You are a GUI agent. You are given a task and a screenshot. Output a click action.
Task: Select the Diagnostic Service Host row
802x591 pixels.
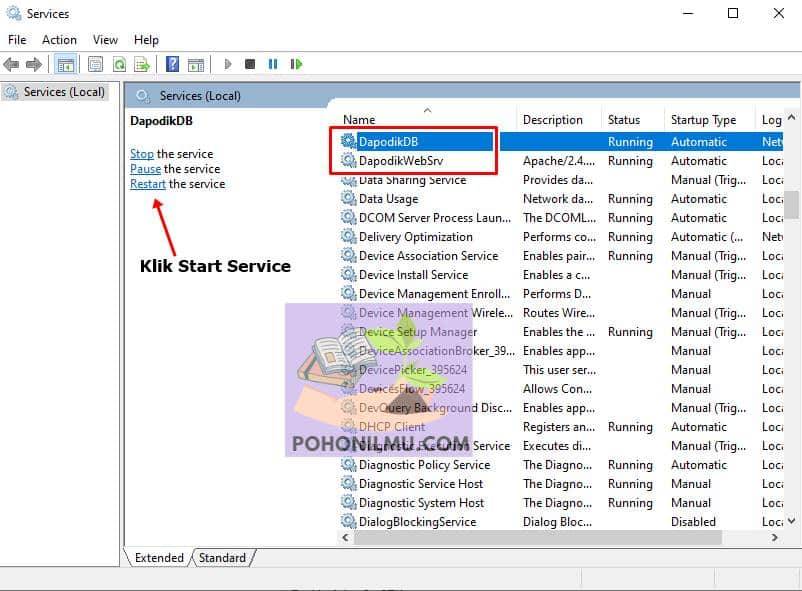point(561,483)
